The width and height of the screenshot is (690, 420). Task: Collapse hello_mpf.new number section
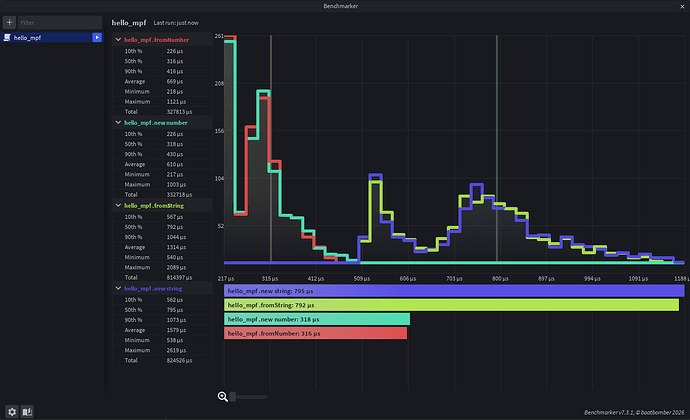coord(118,123)
